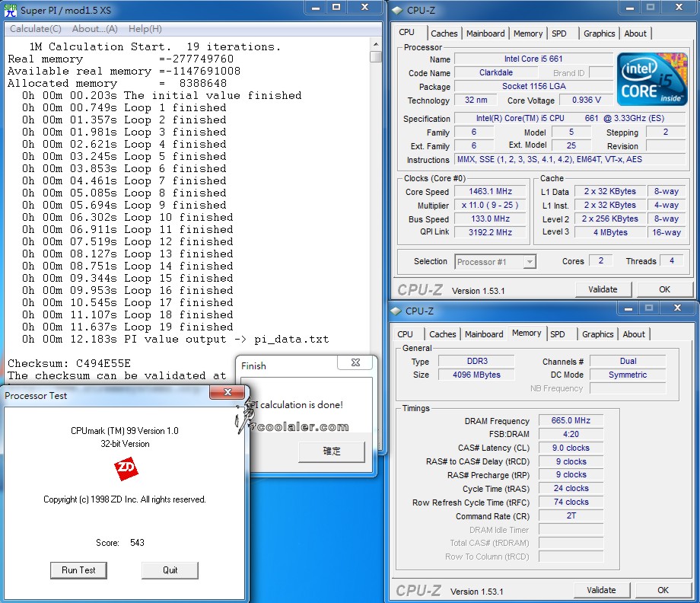The height and width of the screenshot is (603, 700).
Task: Click the Loop 19 finished line
Action: (128, 327)
